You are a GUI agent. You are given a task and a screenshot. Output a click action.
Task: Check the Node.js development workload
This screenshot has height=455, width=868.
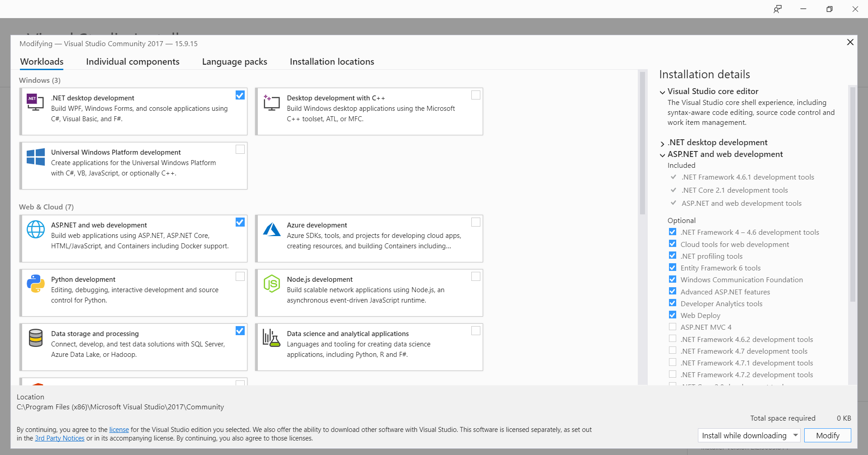pyautogui.click(x=476, y=276)
